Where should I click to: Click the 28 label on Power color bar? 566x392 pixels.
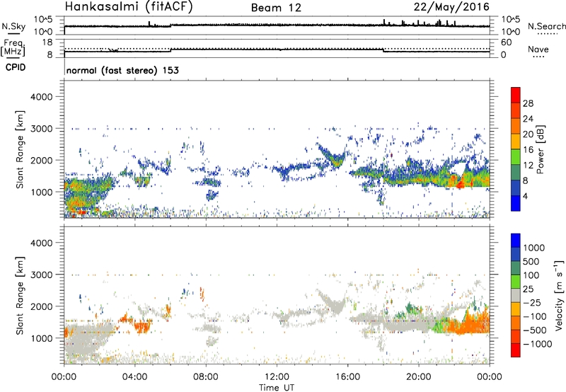(x=528, y=103)
